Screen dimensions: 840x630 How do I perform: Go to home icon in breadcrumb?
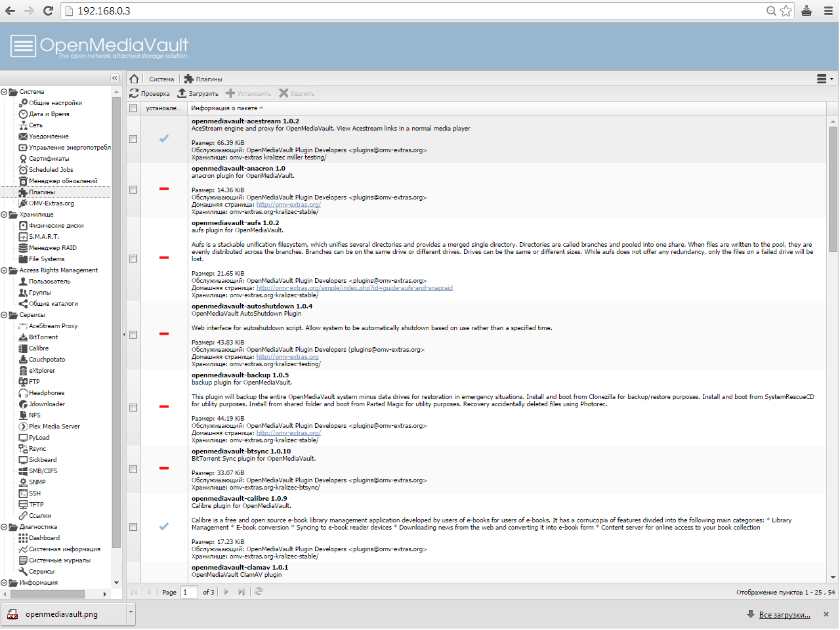click(x=134, y=79)
